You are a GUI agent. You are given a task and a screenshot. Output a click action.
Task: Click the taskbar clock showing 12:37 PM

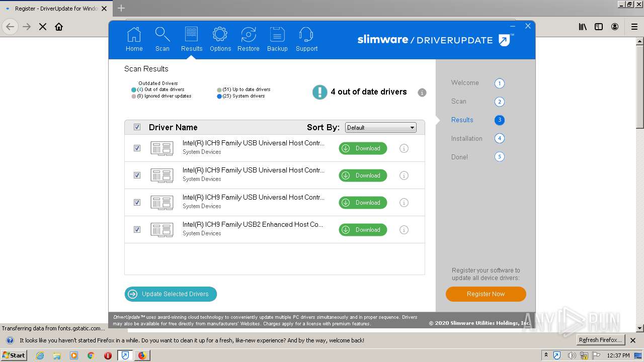tap(618, 355)
